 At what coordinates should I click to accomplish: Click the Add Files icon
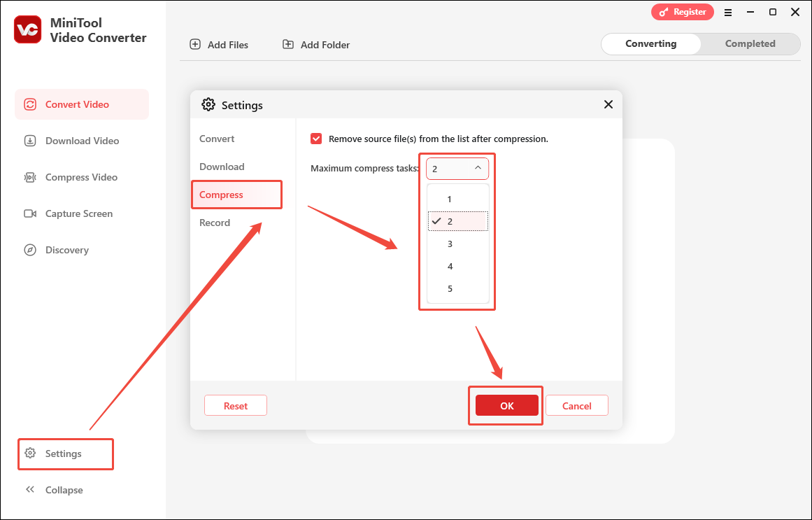coord(194,44)
